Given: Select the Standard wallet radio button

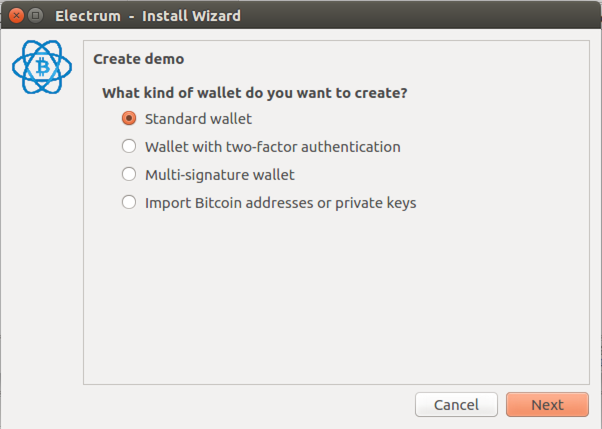Looking at the screenshot, I should tap(129, 118).
